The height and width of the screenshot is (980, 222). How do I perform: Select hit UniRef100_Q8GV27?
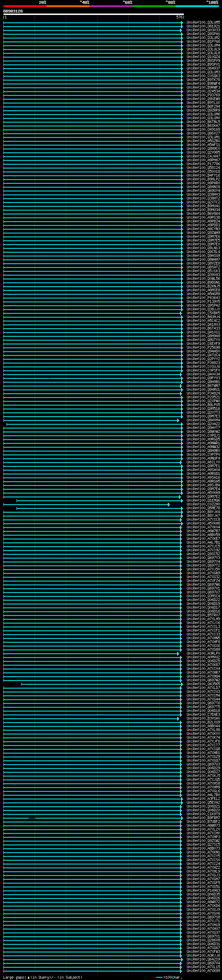coord(203,133)
